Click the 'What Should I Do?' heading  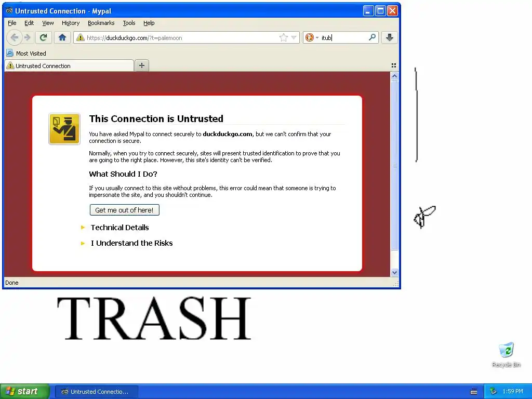coord(123,174)
